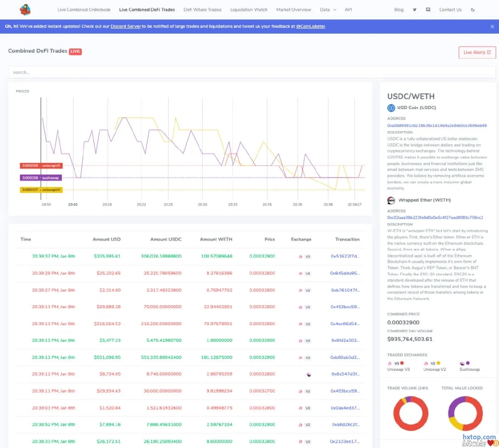Viewport: 499px width, 448px height.
Task: Expand the Data dropdown menu
Action: pyautogui.click(x=328, y=10)
